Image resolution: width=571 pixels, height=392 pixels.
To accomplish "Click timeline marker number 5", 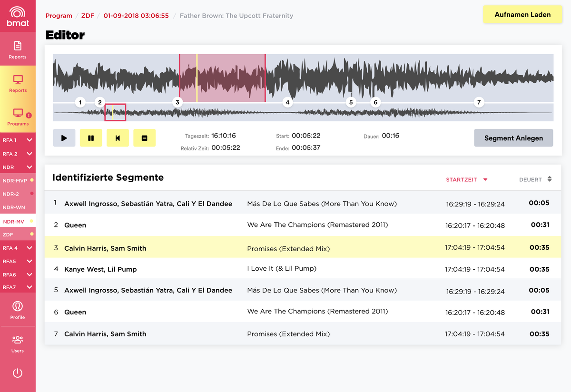I will coord(351,102).
